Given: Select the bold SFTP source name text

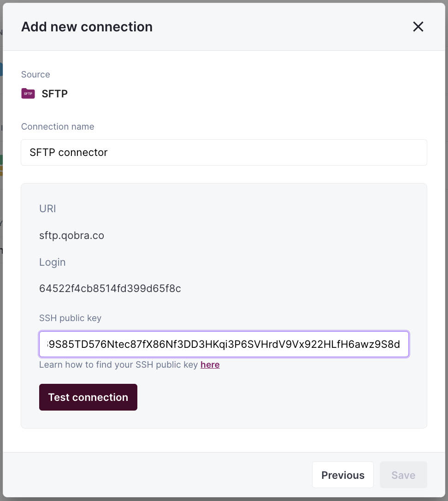Looking at the screenshot, I should (54, 94).
